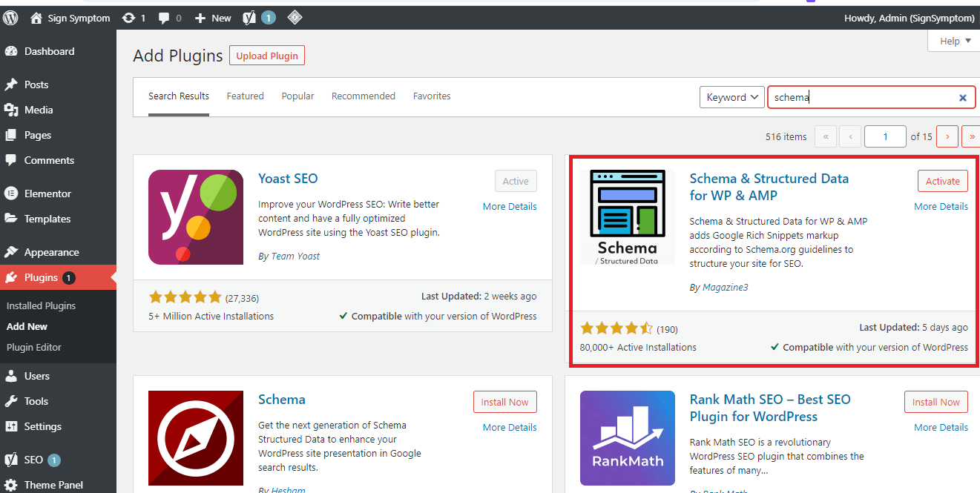
Task: Click the RankMath plugin thumbnail
Action: [x=628, y=438]
